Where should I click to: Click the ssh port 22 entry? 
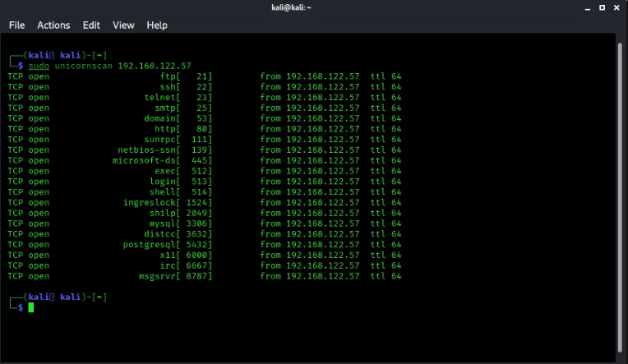(x=186, y=87)
